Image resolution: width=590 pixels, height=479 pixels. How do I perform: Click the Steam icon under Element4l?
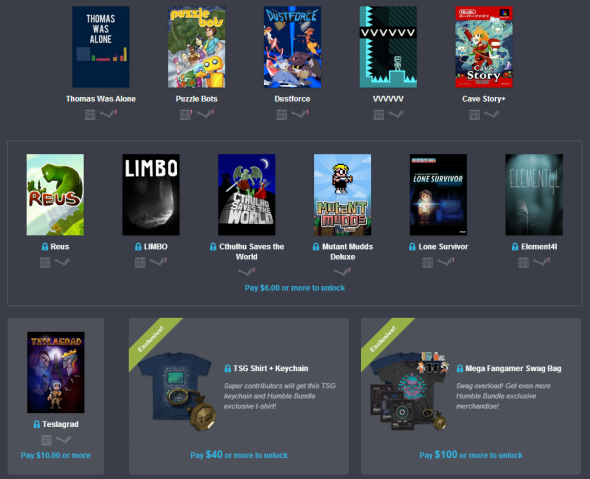(542, 262)
